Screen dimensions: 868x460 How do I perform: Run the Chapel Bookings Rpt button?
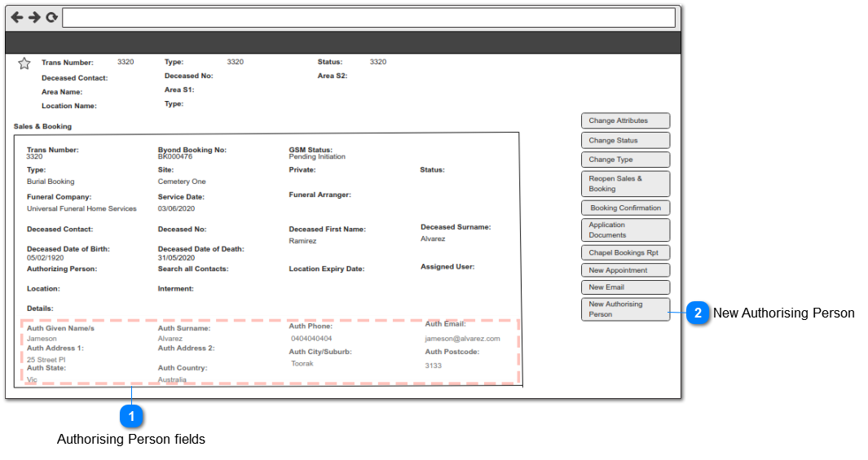click(x=626, y=252)
